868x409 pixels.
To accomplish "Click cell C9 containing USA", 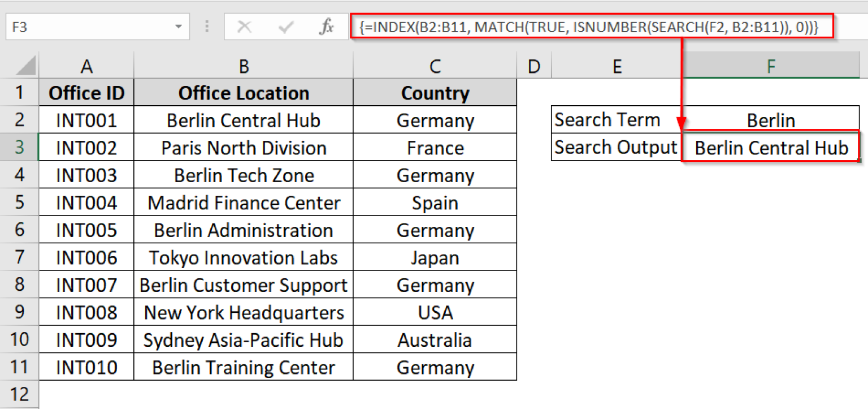I will [x=435, y=312].
